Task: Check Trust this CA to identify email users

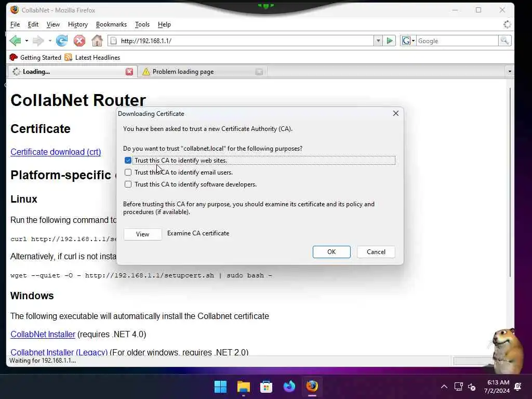Action: point(128,172)
